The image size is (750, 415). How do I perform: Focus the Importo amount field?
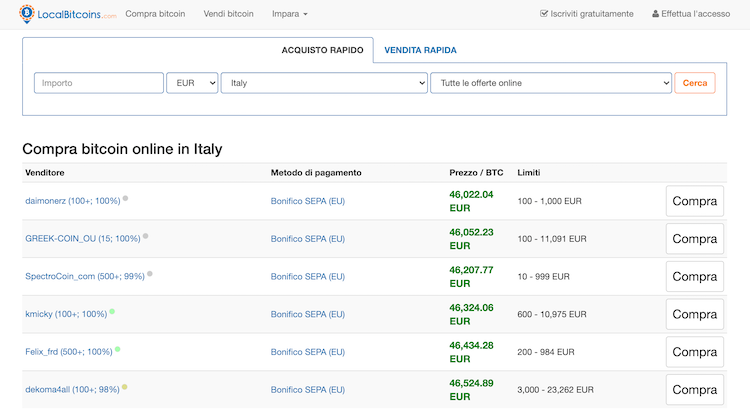click(x=99, y=83)
